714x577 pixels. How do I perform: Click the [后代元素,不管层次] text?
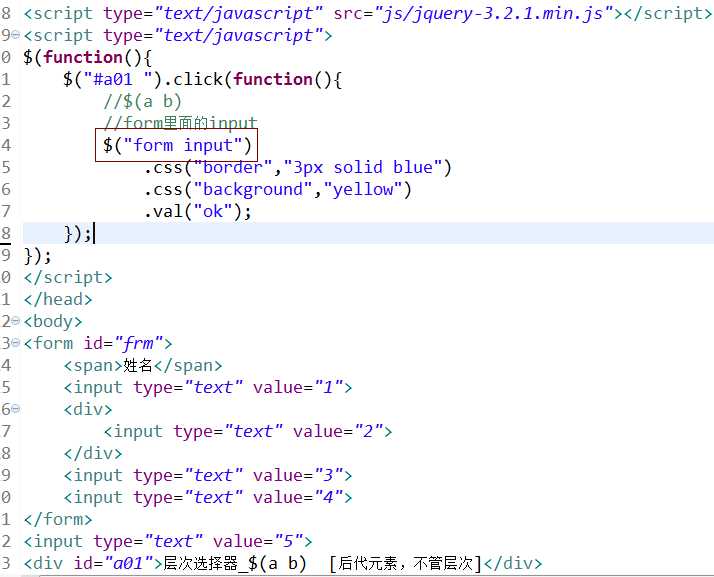click(405, 563)
